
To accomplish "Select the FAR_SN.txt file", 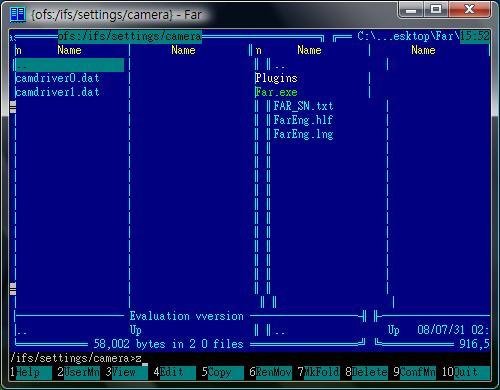I will coord(303,106).
